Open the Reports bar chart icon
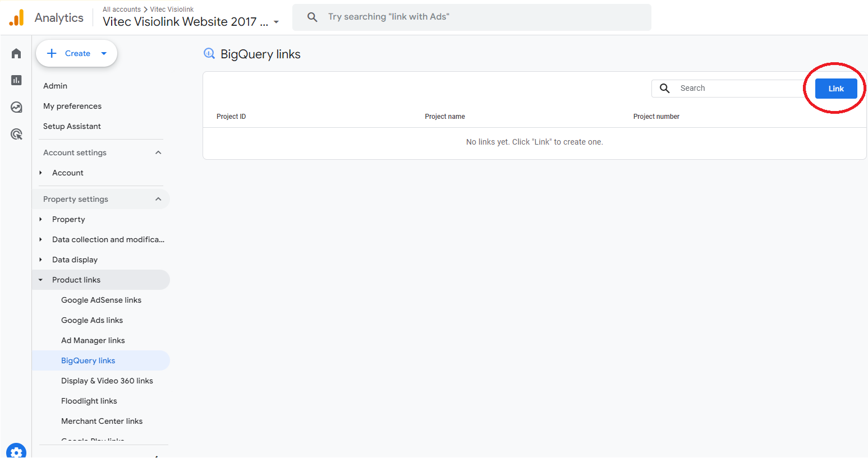The image size is (868, 458). (16, 80)
